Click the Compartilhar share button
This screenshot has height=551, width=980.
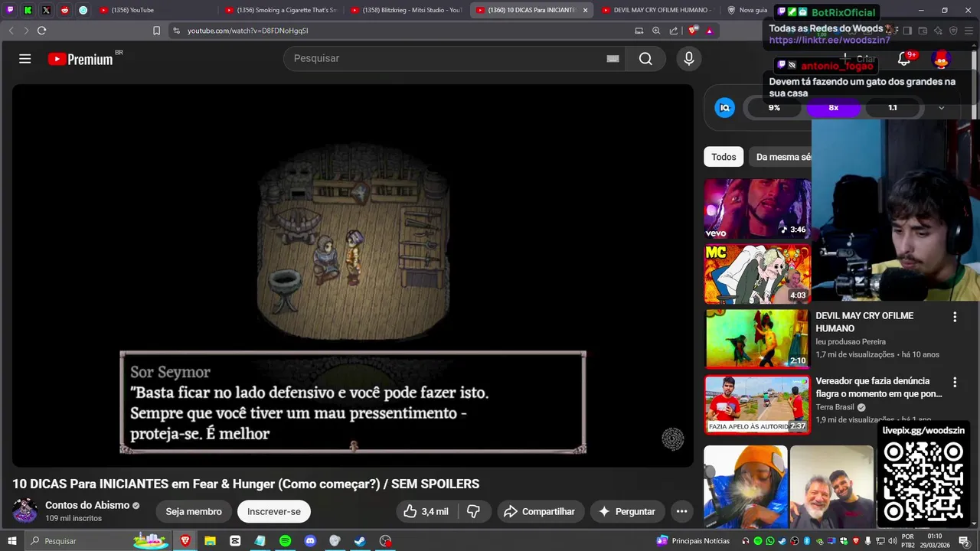click(x=541, y=511)
